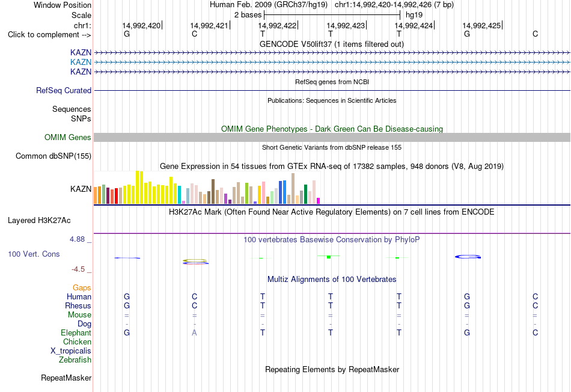Click the third KAZN transcript label under GENCODE
This screenshot has width=571, height=392.
[81, 72]
